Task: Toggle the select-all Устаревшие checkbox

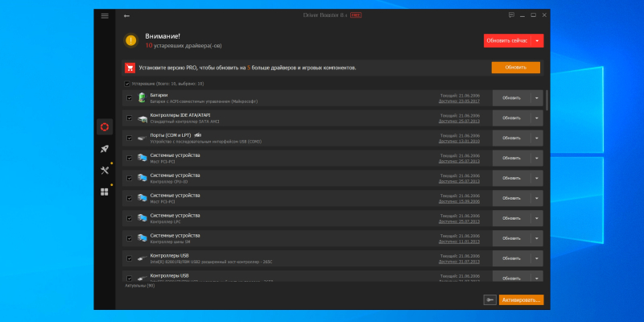Action: click(126, 83)
